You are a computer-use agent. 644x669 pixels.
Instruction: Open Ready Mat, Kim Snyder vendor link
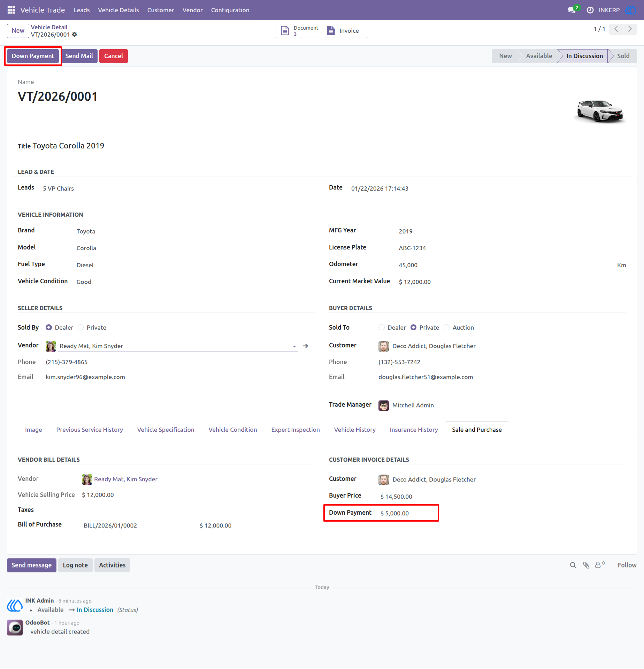pos(126,479)
